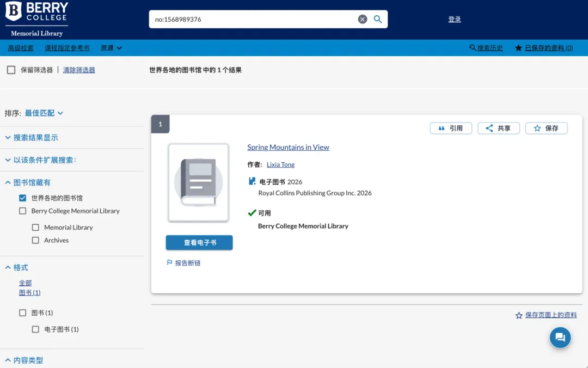The height and width of the screenshot is (368, 588).
Task: Click 保存页面上的资料 link
Action: pyautogui.click(x=551, y=315)
